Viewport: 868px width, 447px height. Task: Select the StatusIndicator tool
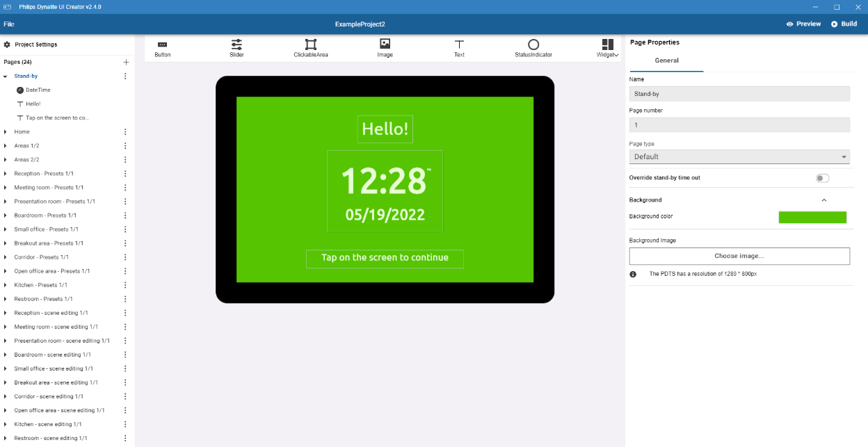pos(533,47)
